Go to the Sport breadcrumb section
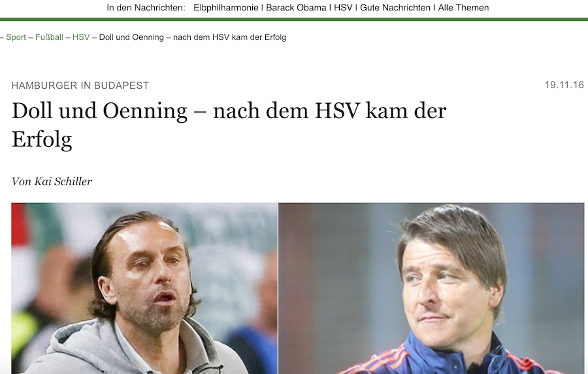Screen dimensions: 588x374 pos(16,37)
